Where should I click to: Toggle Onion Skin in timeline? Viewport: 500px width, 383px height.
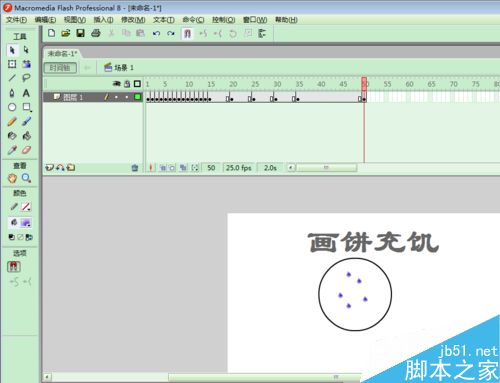point(163,168)
